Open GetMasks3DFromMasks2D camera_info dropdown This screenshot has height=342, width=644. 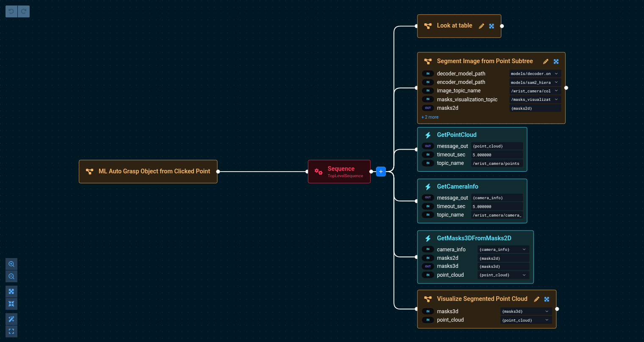tap(503, 250)
